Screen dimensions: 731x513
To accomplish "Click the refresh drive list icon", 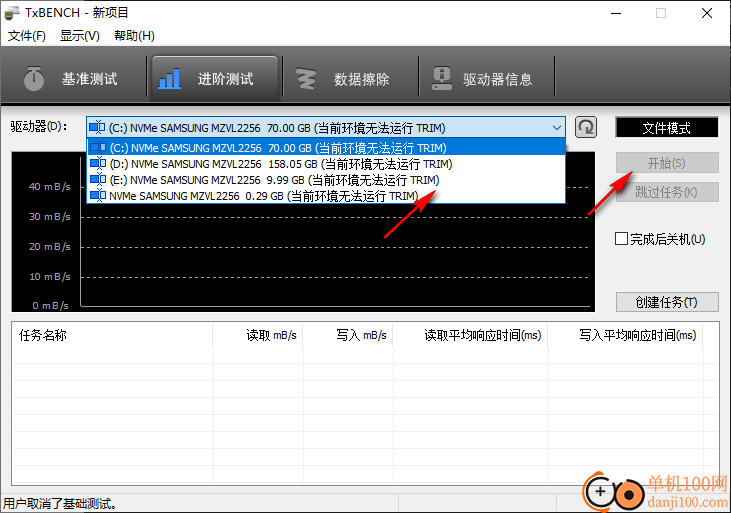I will (x=586, y=127).
